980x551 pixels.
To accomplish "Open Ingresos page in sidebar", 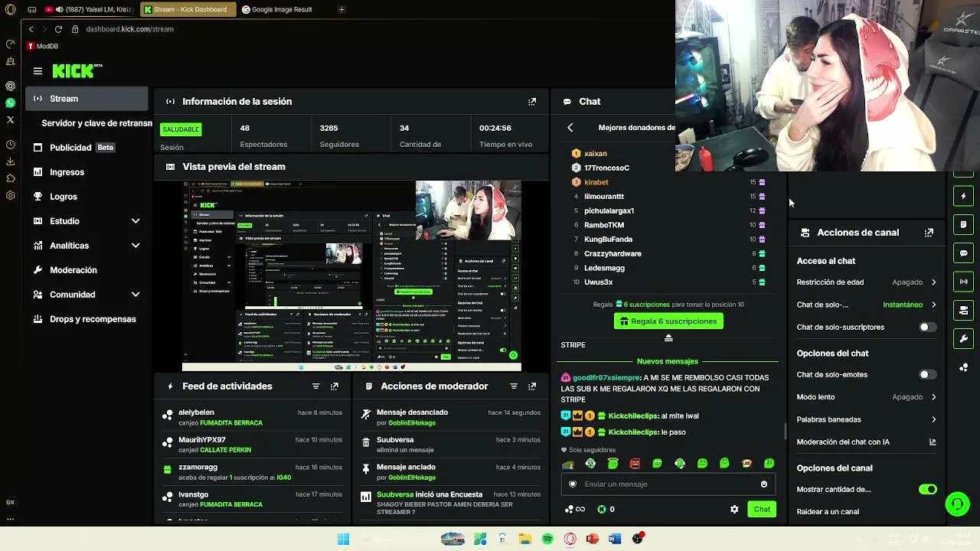I will coord(87,172).
